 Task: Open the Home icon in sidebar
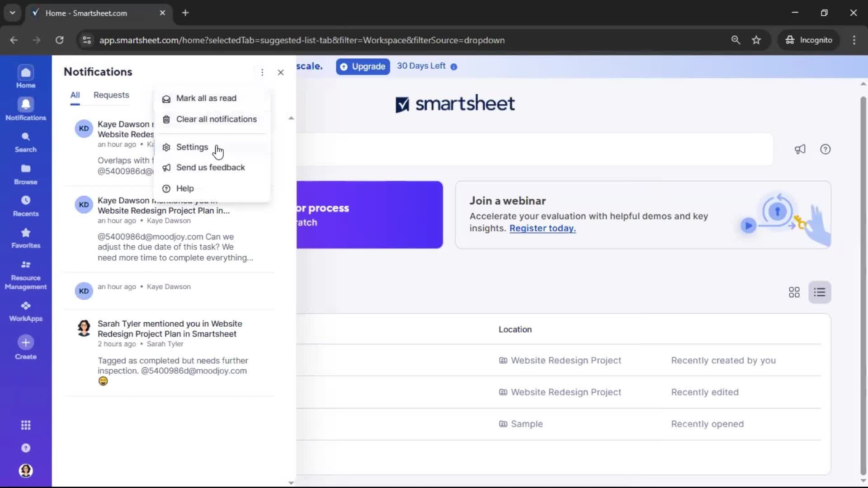tap(25, 76)
